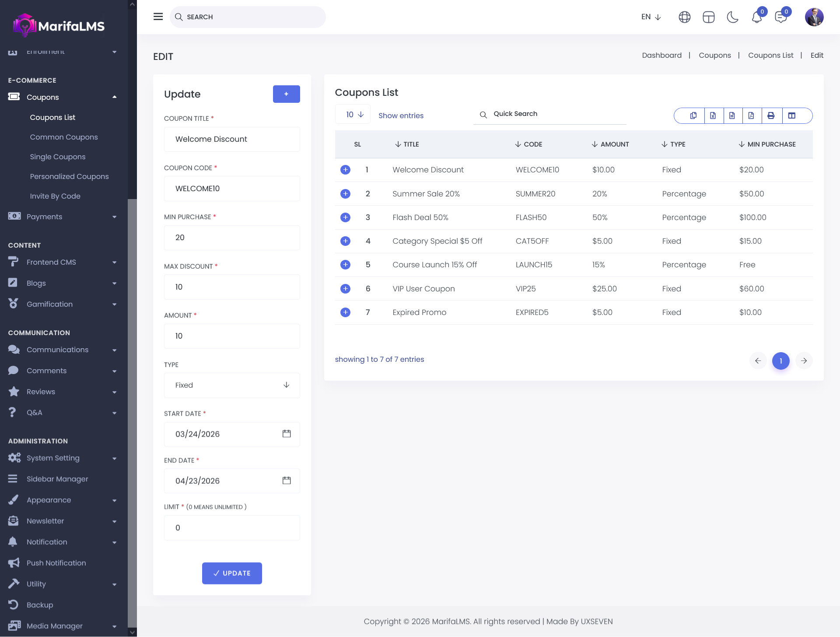Export coupons list as PDF

(x=751, y=115)
